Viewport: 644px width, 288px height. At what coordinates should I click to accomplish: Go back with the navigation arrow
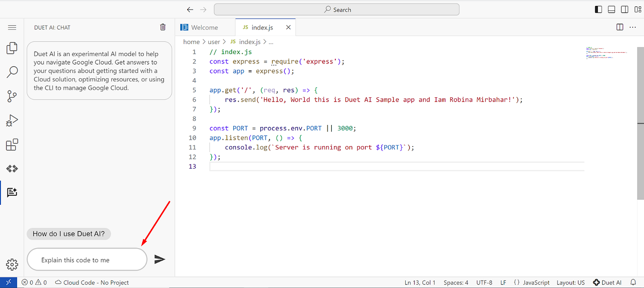point(190,9)
